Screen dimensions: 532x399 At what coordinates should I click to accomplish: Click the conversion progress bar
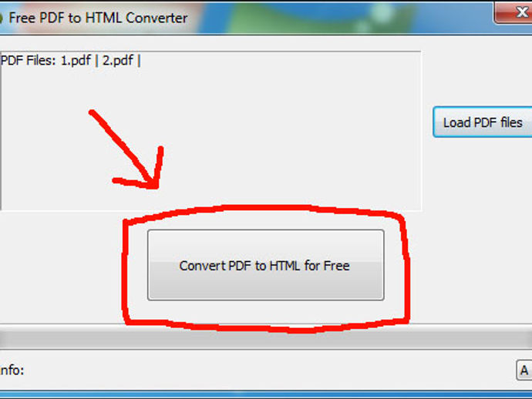pos(266,337)
